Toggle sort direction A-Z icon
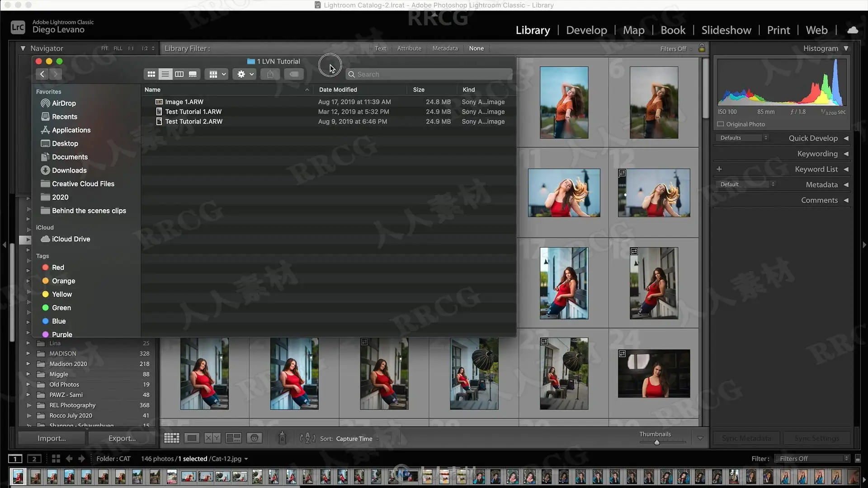Screen dimensions: 868x488 [x=307, y=438]
